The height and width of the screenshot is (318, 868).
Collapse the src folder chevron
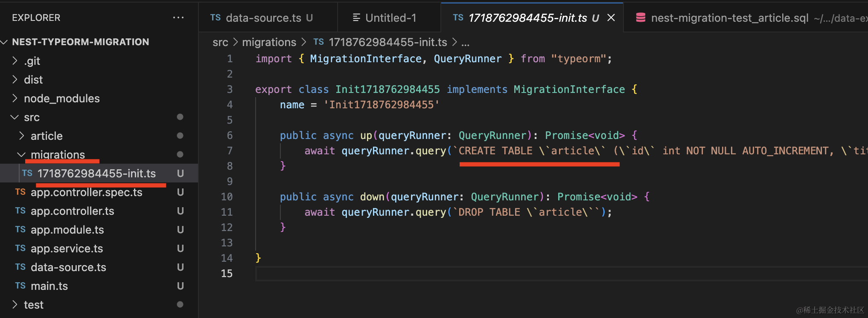(x=15, y=117)
